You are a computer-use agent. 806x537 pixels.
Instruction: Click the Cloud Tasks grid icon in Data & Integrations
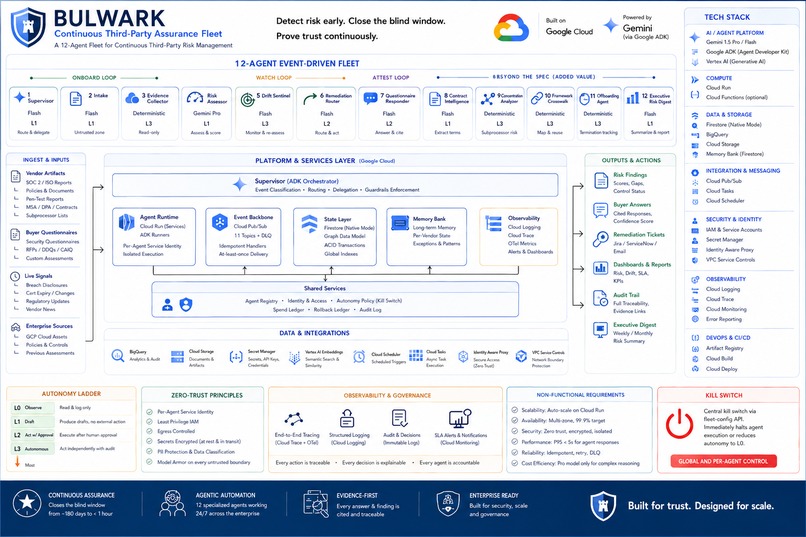[416, 356]
